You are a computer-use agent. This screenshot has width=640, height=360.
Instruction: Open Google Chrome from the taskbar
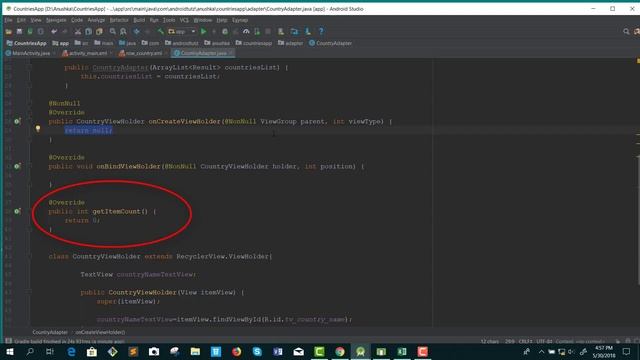[340, 351]
